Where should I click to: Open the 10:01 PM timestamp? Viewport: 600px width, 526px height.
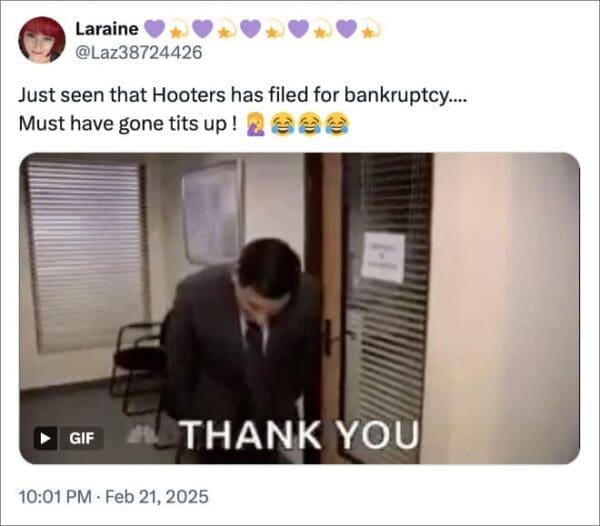pyautogui.click(x=55, y=497)
